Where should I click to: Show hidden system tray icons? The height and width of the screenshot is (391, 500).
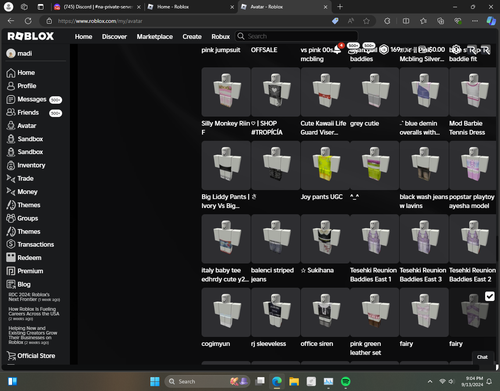pyautogui.click(x=430, y=381)
